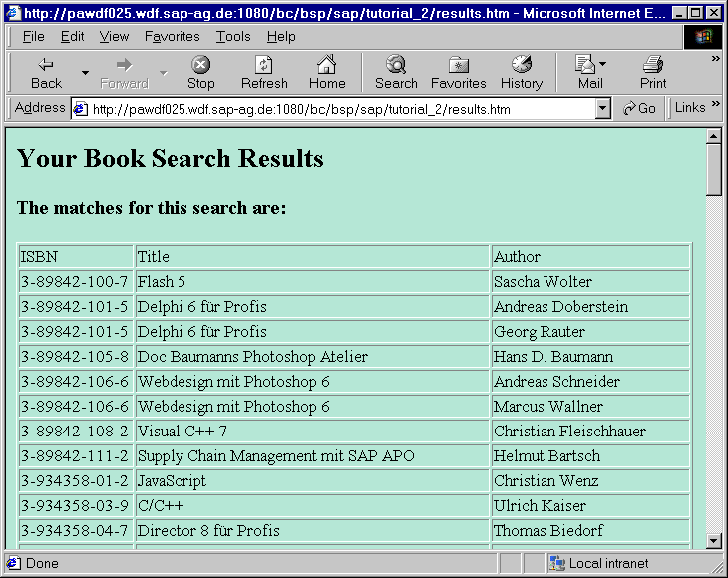This screenshot has height=578, width=728.
Task: Open the Search pane icon
Action: (x=396, y=64)
